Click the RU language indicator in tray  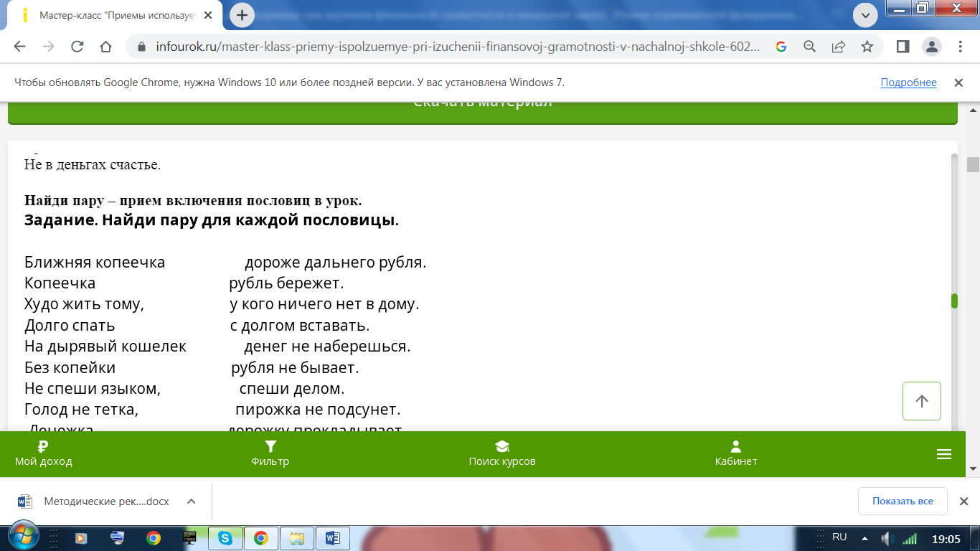839,537
